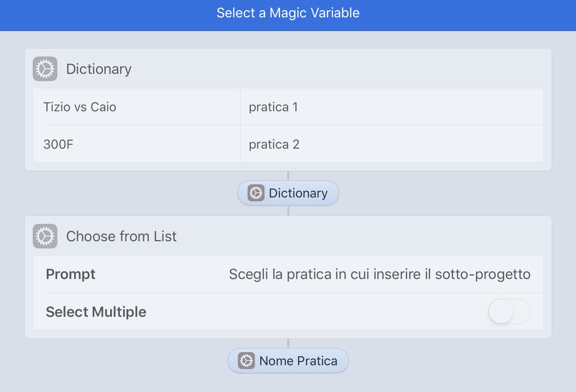This screenshot has height=392, width=576.
Task: Click the pratica 2 value field
Action: point(392,144)
